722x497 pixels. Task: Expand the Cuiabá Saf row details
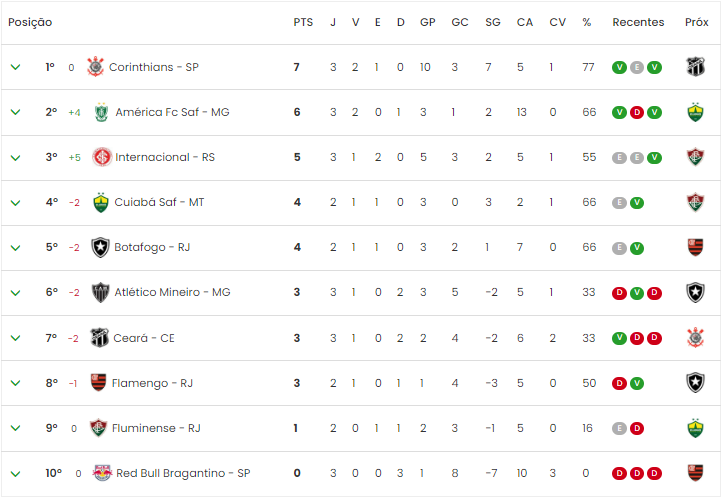(x=16, y=203)
